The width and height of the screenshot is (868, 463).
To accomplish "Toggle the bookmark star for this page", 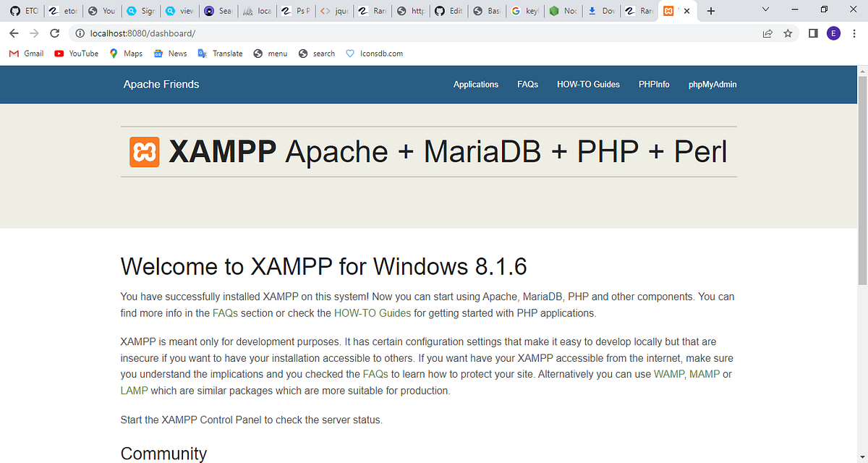I will [x=788, y=33].
